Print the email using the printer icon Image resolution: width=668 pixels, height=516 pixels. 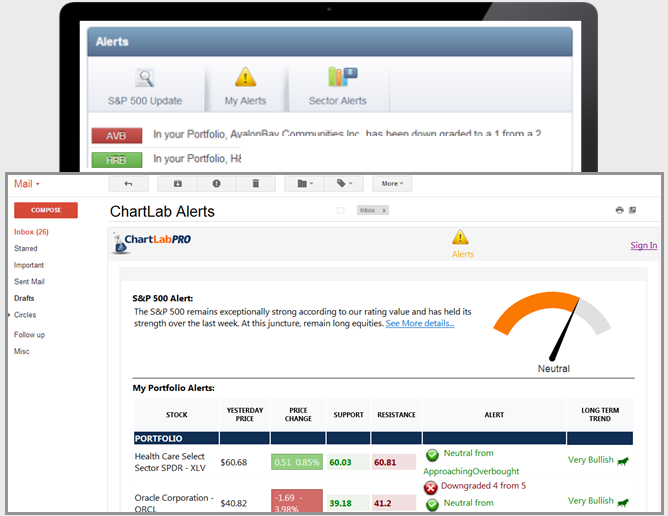click(x=619, y=210)
